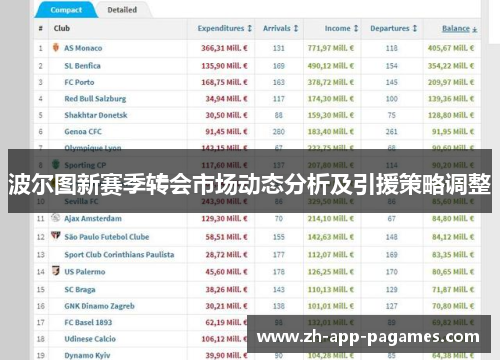
Task: Select AS Monaco balance 405,67 Mill. €
Action: (x=451, y=48)
